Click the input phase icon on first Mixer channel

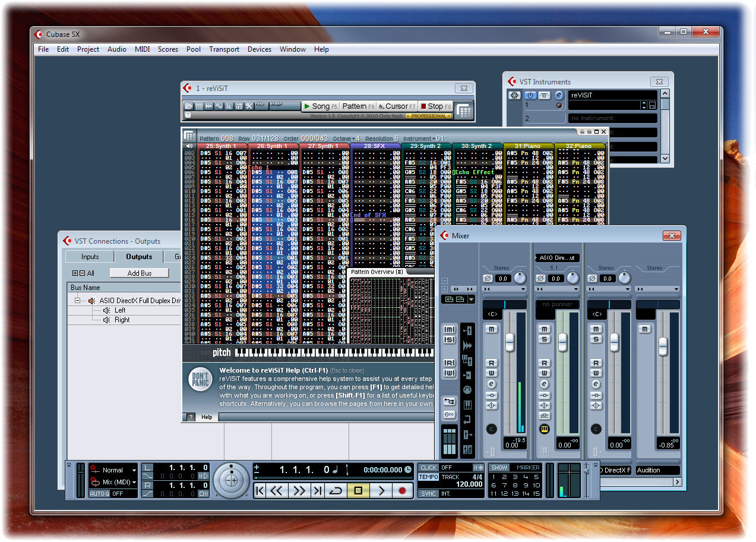(x=488, y=278)
